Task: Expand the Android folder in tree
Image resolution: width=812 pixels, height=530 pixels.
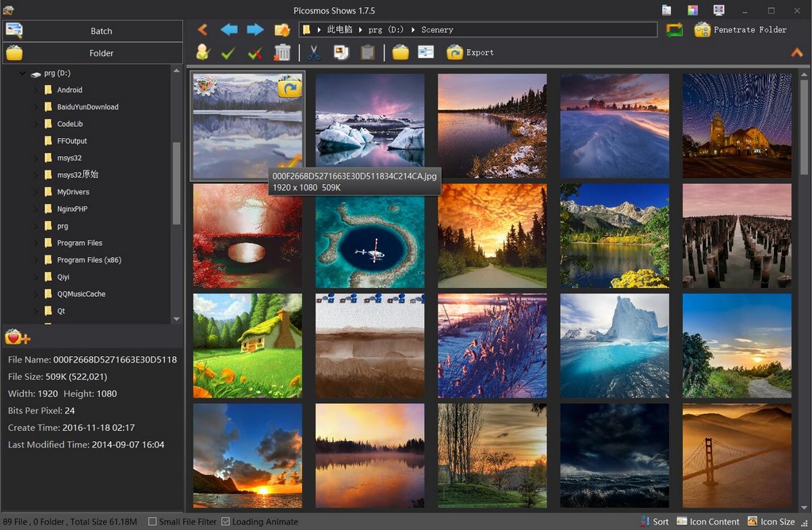Action: (x=36, y=90)
